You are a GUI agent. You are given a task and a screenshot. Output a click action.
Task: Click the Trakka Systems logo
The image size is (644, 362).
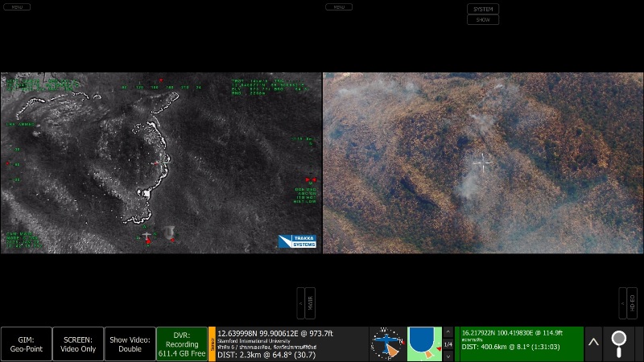tap(297, 241)
